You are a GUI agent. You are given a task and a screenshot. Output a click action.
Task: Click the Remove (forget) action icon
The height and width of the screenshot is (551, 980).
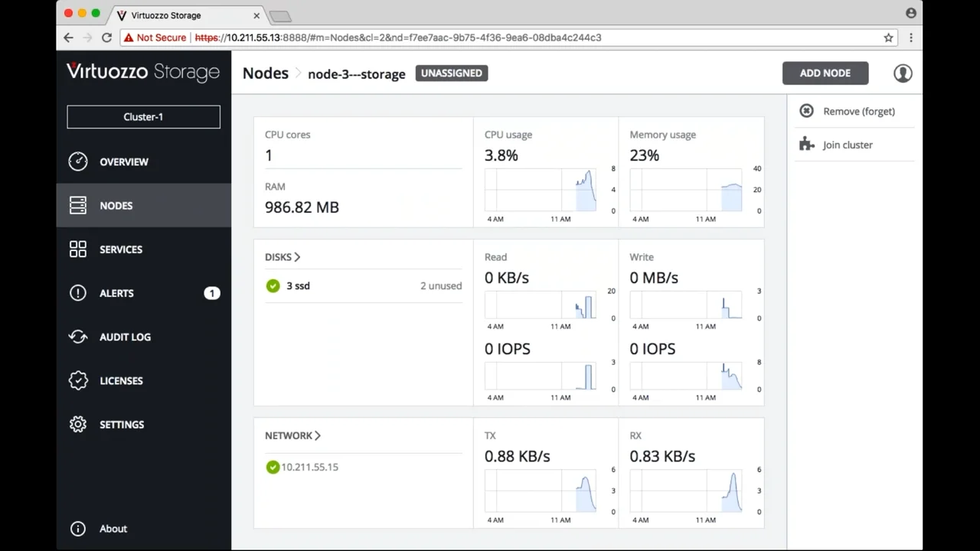point(806,111)
